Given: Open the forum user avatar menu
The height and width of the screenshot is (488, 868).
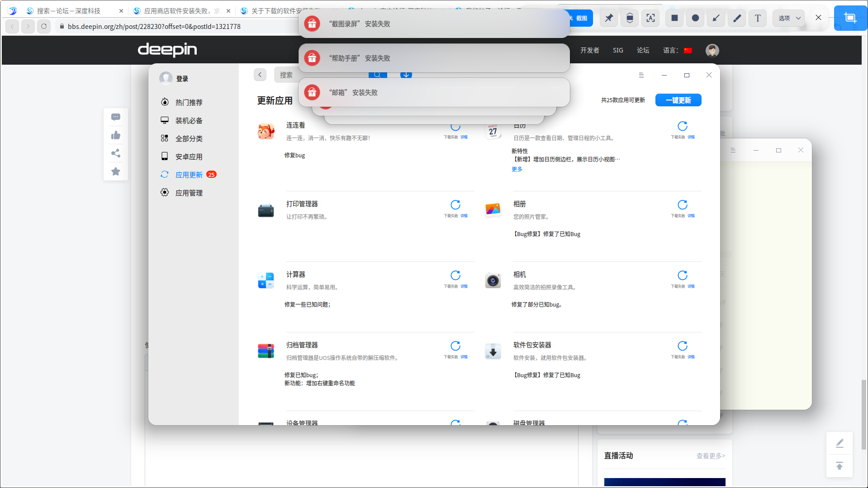Looking at the screenshot, I should tap(712, 50).
